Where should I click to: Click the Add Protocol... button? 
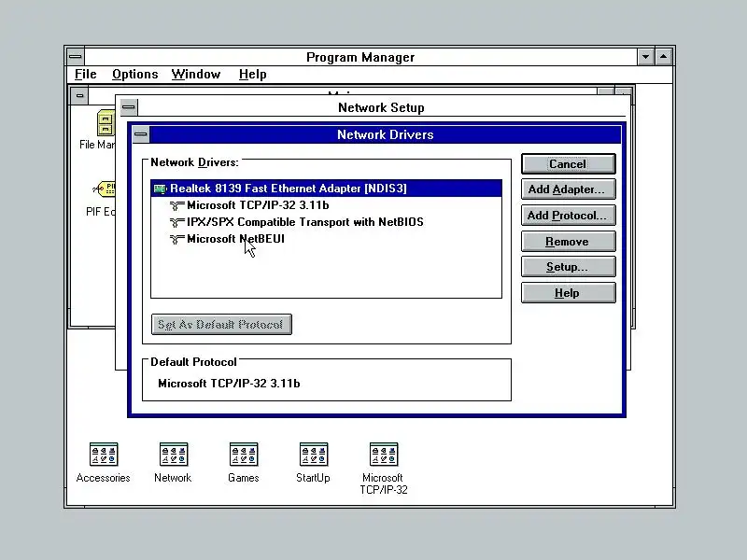point(569,216)
